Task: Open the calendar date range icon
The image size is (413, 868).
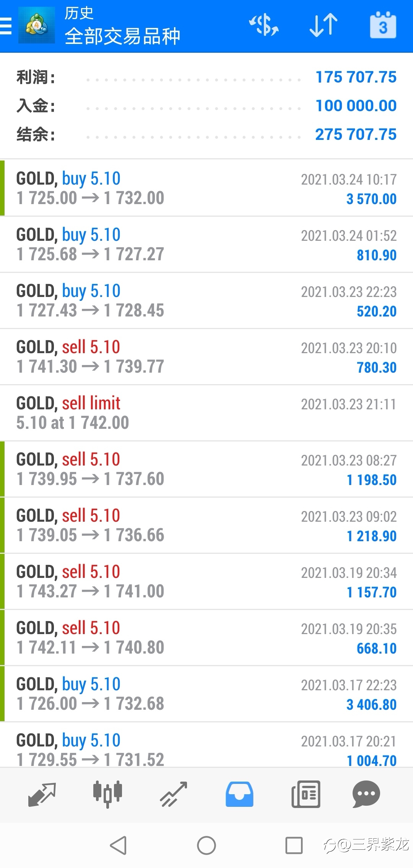Action: pos(383,25)
